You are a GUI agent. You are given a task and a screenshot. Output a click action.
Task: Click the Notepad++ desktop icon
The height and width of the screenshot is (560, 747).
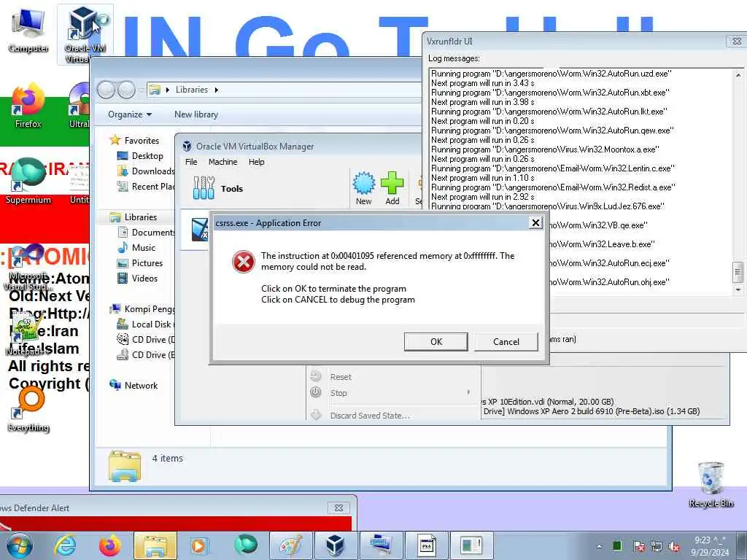click(x=27, y=333)
